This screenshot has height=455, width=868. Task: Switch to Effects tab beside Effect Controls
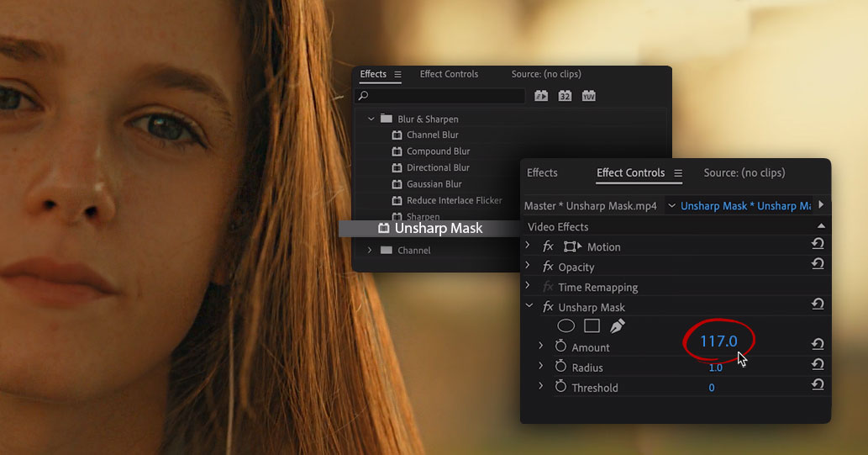tap(542, 173)
